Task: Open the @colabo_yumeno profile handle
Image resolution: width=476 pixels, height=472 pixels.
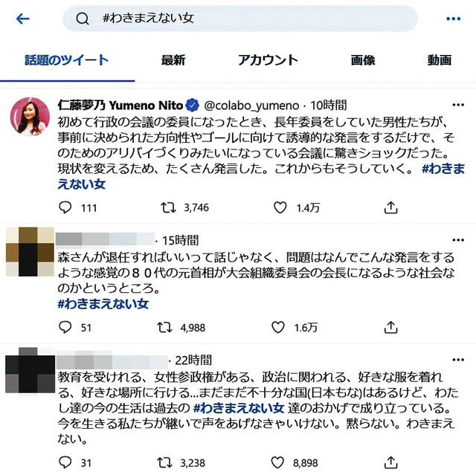Action: coord(251,106)
